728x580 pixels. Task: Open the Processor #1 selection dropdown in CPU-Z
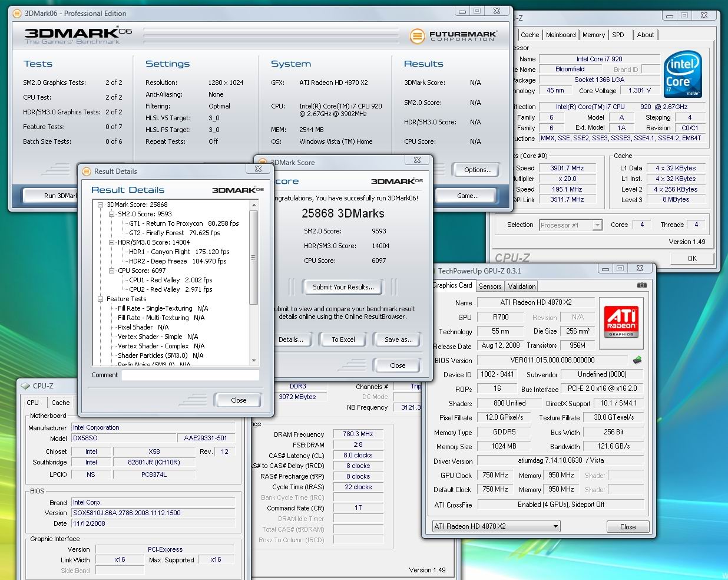click(x=597, y=225)
